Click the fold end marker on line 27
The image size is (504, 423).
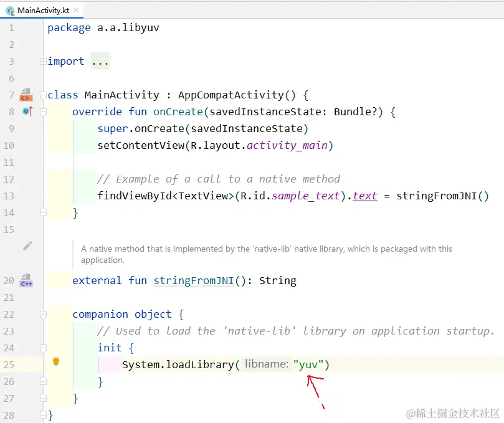43,398
